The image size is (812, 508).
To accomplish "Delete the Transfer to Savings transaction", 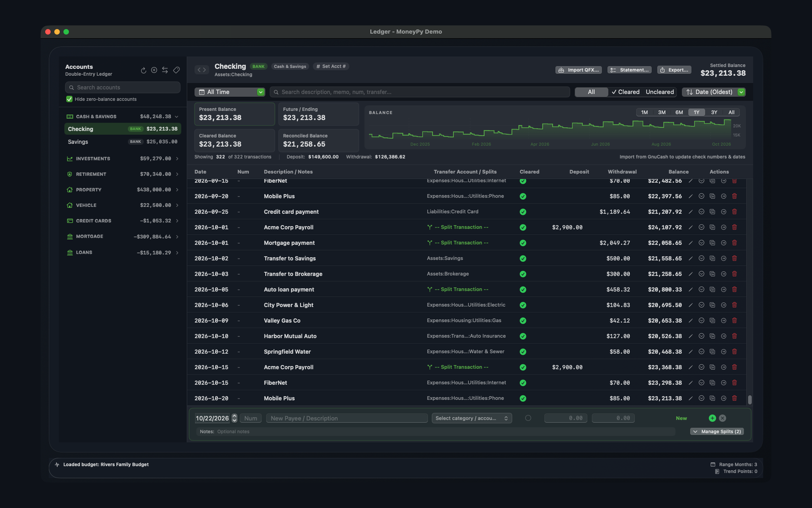I will pos(734,258).
